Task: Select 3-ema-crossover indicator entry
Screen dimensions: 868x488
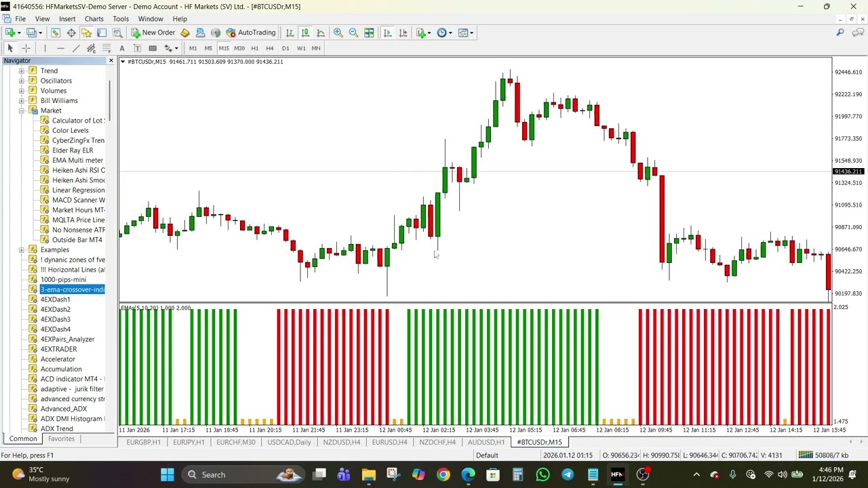Action: pos(72,289)
